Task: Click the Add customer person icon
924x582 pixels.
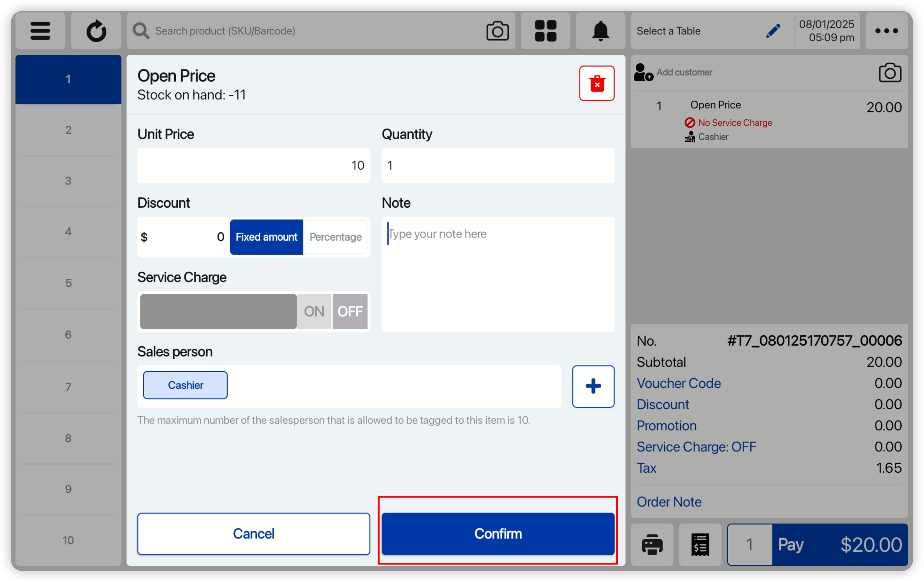Action: (643, 72)
